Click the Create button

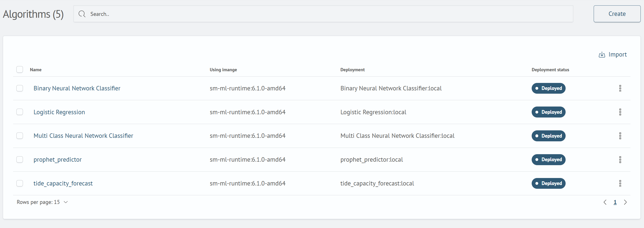pos(617,14)
